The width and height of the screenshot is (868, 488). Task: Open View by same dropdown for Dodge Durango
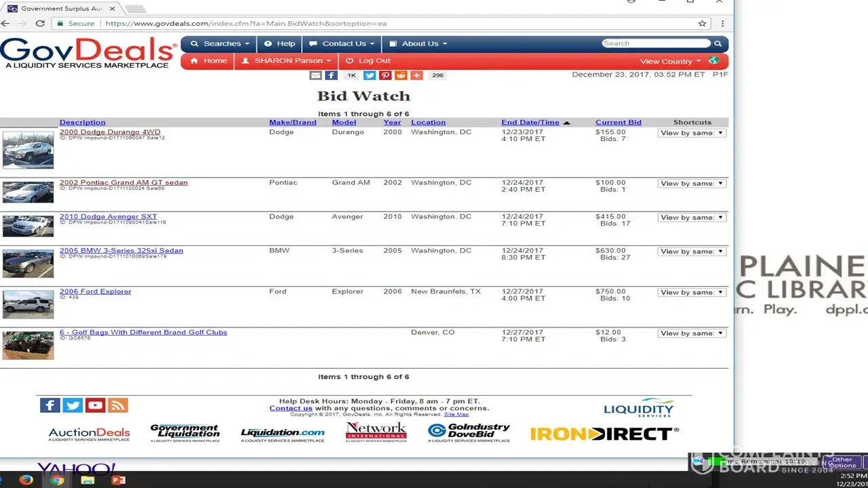point(692,133)
